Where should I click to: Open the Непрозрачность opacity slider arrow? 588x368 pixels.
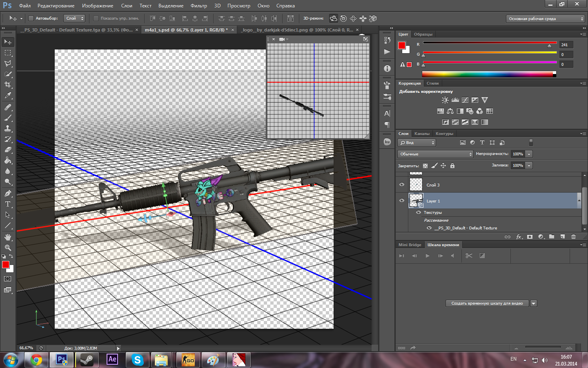click(x=529, y=154)
